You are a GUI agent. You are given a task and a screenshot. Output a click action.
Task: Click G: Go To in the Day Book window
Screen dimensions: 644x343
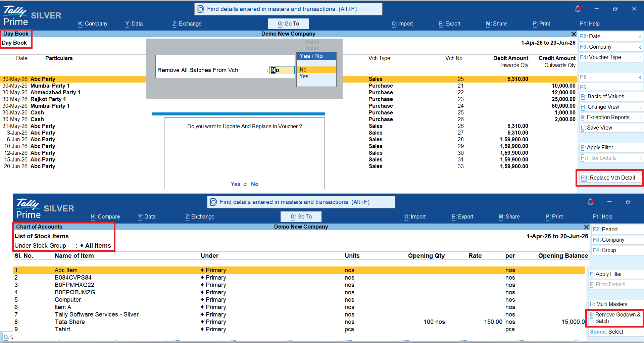288,24
